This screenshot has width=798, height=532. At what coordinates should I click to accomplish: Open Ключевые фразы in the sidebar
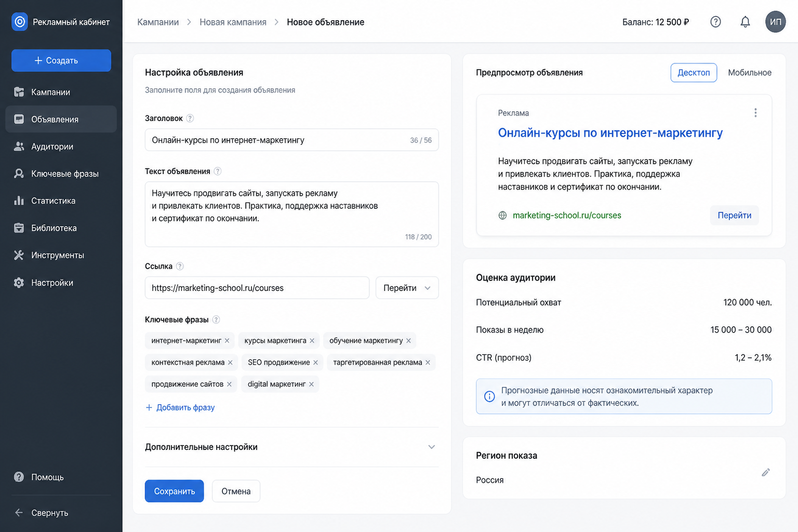pyautogui.click(x=61, y=174)
